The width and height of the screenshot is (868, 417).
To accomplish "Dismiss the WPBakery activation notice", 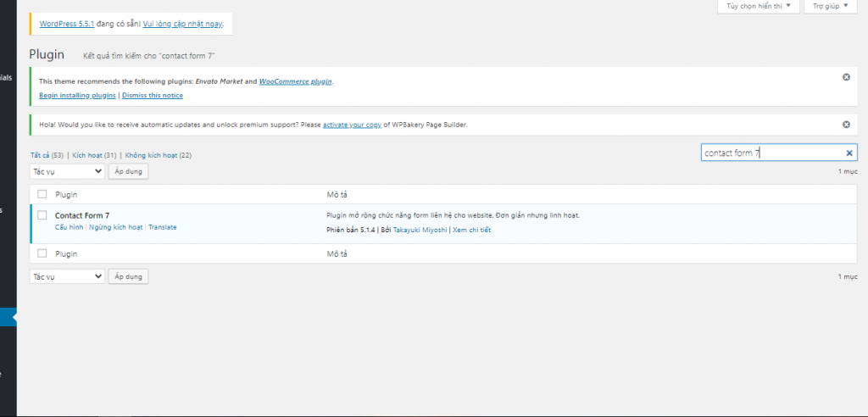I will click(x=845, y=125).
